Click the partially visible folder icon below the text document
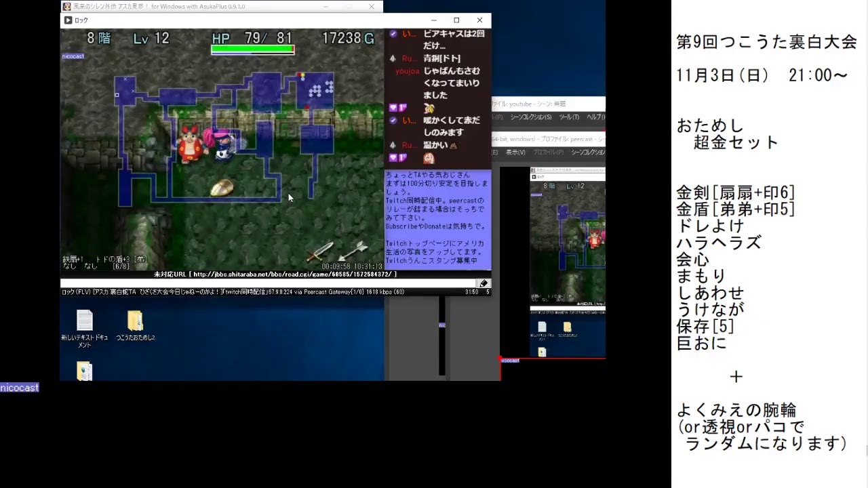 point(84,371)
